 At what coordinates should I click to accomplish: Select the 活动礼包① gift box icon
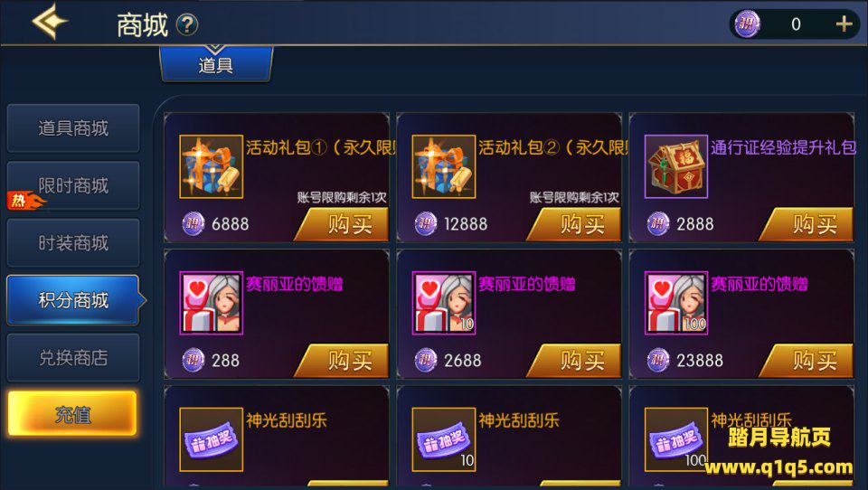(x=211, y=166)
